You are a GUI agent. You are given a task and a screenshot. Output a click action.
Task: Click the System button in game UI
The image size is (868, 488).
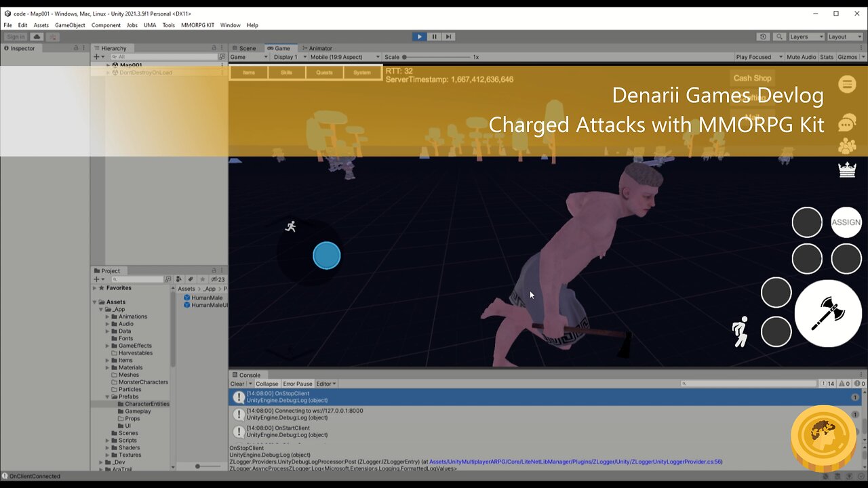362,73
